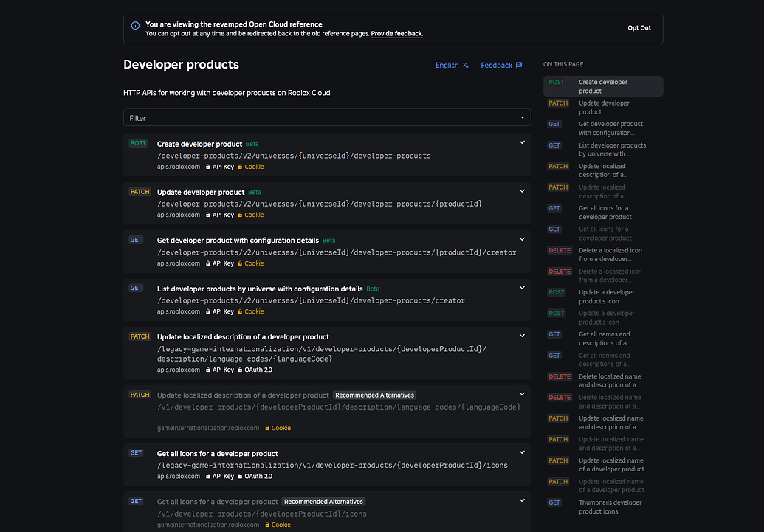This screenshot has width=764, height=532.
Task: Go to Create developer product in sidebar
Action: point(603,86)
